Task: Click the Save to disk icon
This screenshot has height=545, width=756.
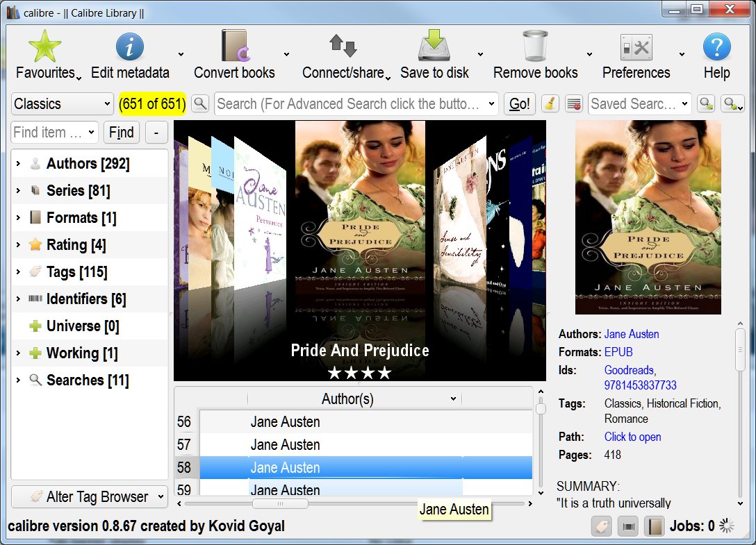Action: point(434,47)
